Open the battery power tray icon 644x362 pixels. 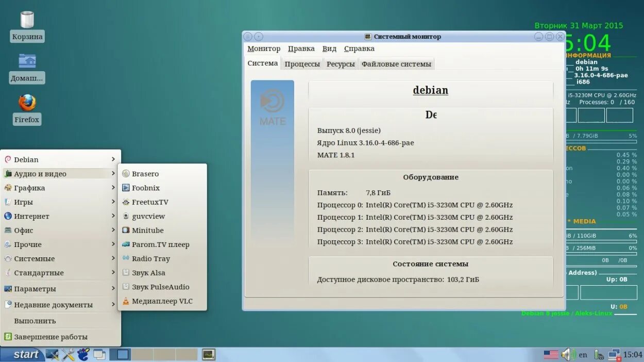599,355
